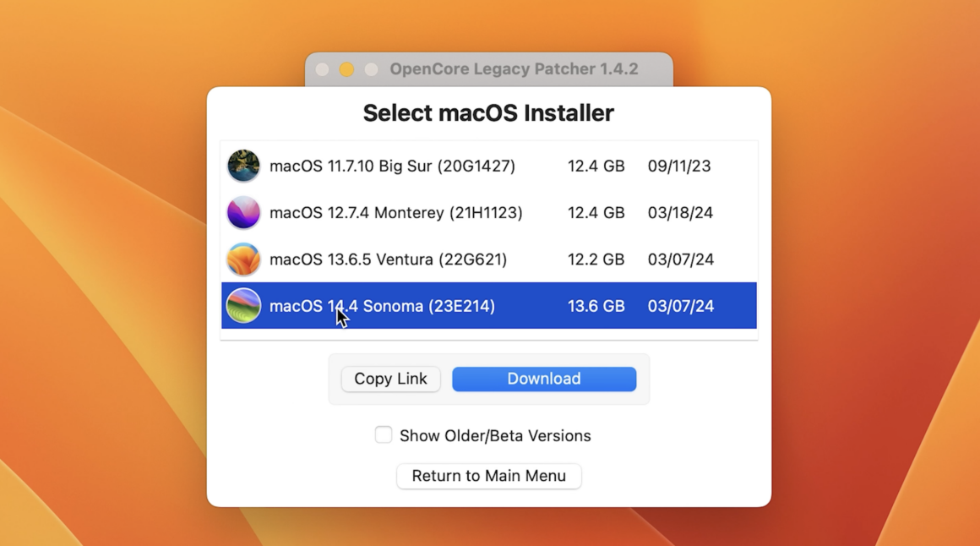This screenshot has height=546, width=980.
Task: Click the Ventura installer icon
Action: coord(243,259)
